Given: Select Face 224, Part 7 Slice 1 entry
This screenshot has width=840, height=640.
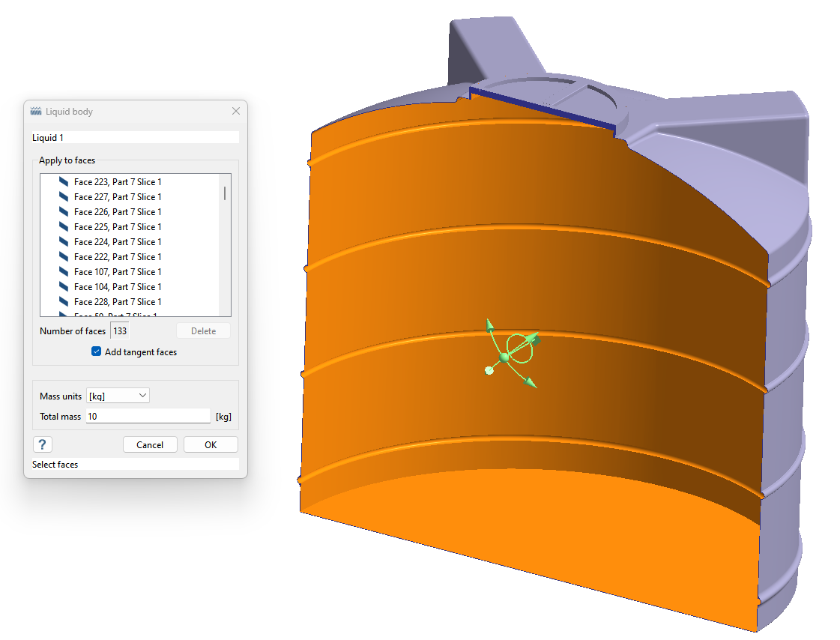Looking at the screenshot, I should pos(118,242).
